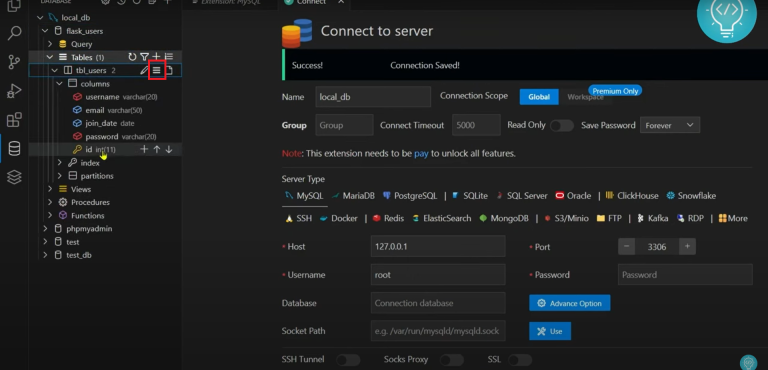Screen dimensions: 768x370
Task: Refresh the Tables list icon
Action: pos(132,57)
